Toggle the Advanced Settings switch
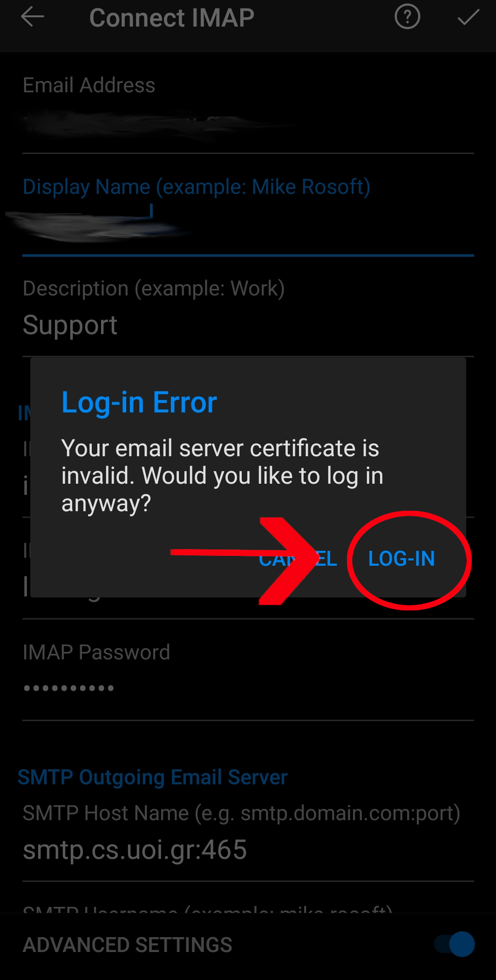Screen dimensions: 496x980 [455, 944]
